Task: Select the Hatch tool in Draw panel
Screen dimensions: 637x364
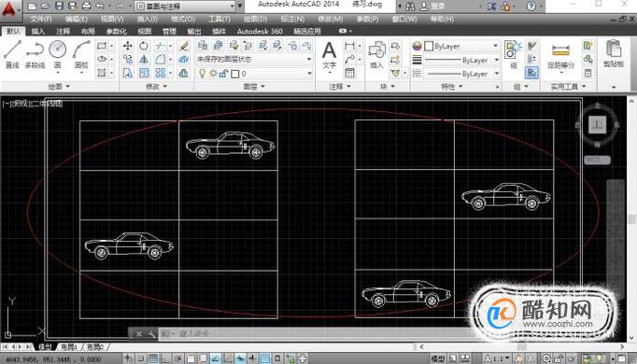Action: tap(102, 73)
